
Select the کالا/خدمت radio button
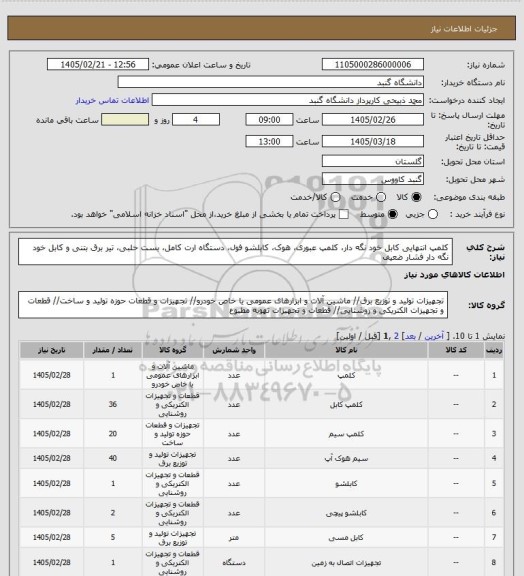click(335, 197)
